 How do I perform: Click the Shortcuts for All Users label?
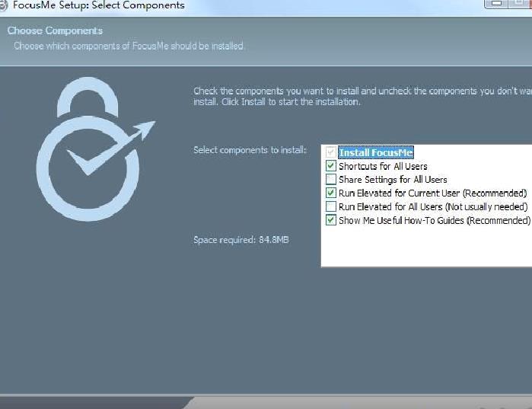383,166
